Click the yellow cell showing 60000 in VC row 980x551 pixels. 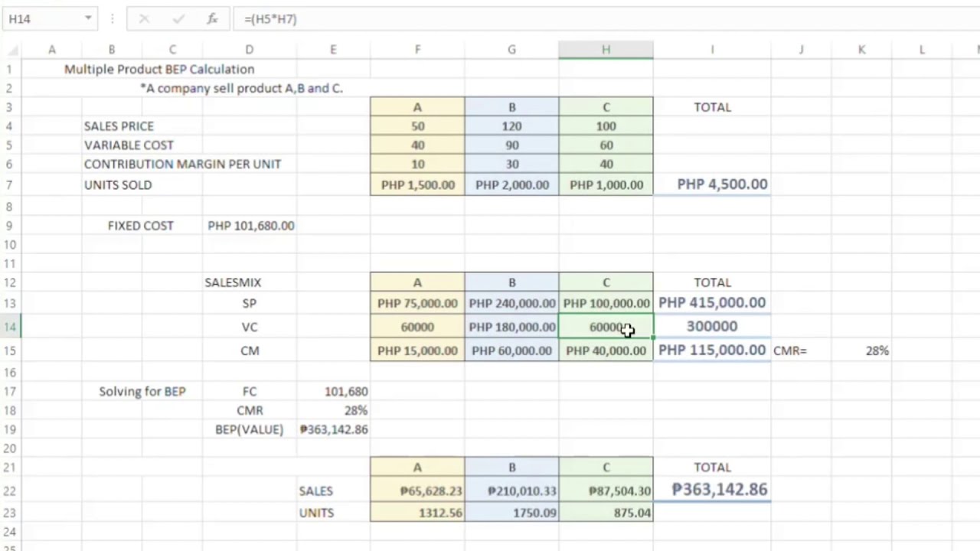coord(417,327)
